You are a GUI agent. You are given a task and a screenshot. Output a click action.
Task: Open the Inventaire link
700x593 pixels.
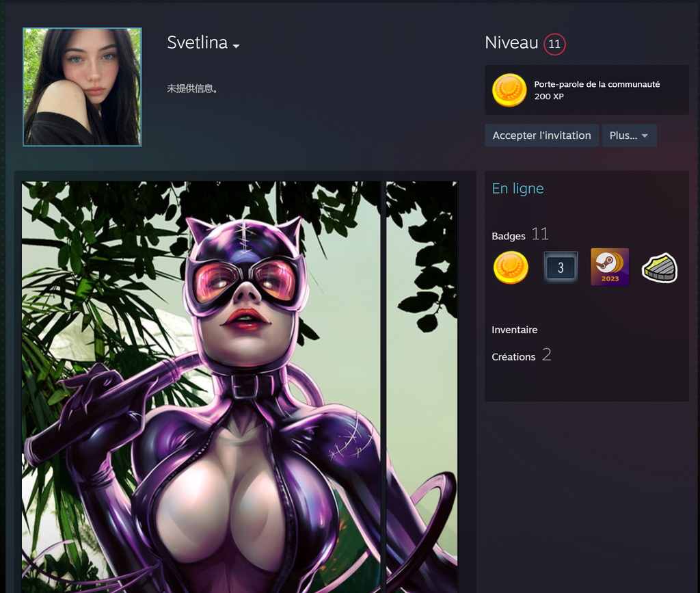click(x=514, y=330)
